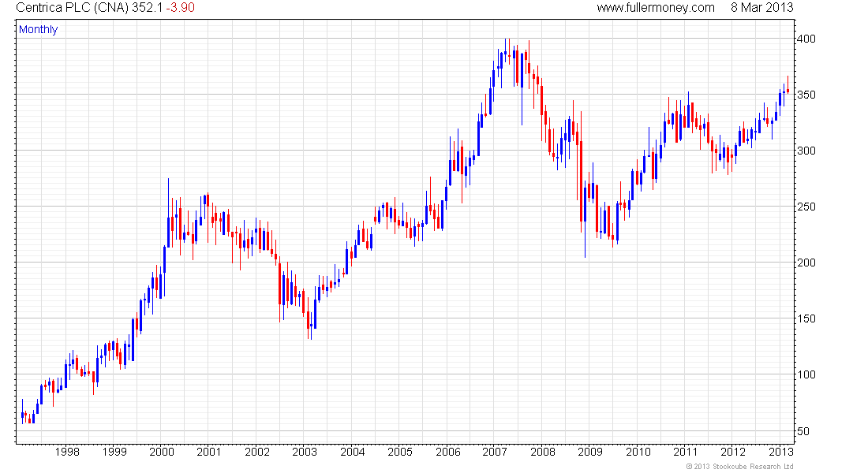
Task: Click the 2006 year axis label
Action: [x=448, y=452]
